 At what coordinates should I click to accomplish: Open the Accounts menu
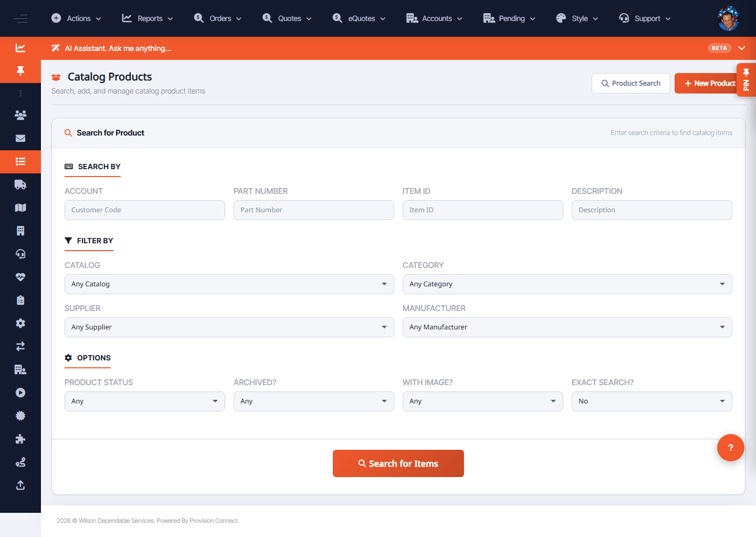point(435,18)
